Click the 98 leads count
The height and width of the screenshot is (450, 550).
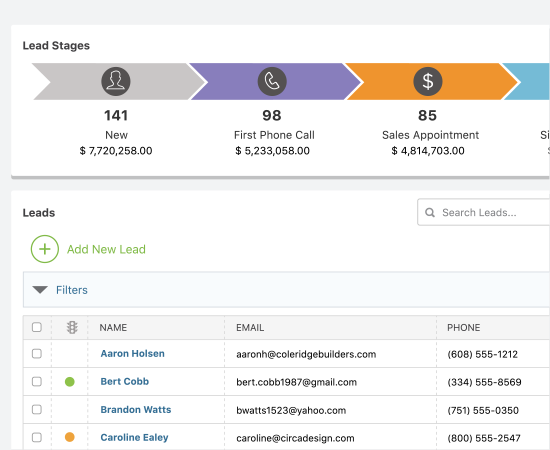[x=272, y=115]
